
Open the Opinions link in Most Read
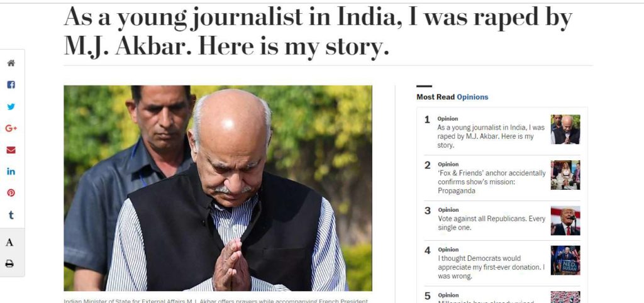472,97
